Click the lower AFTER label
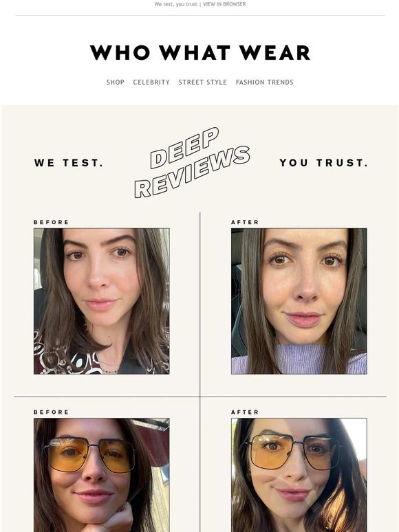 coord(245,412)
